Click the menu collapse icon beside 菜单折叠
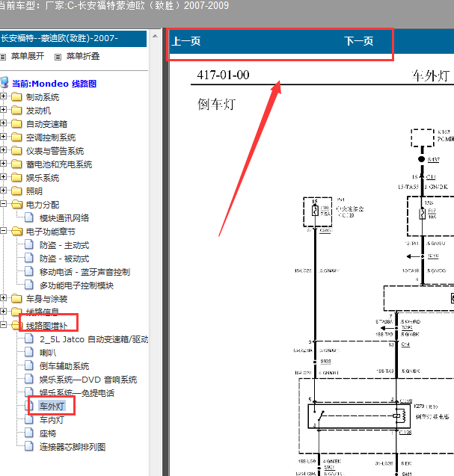 coord(58,57)
